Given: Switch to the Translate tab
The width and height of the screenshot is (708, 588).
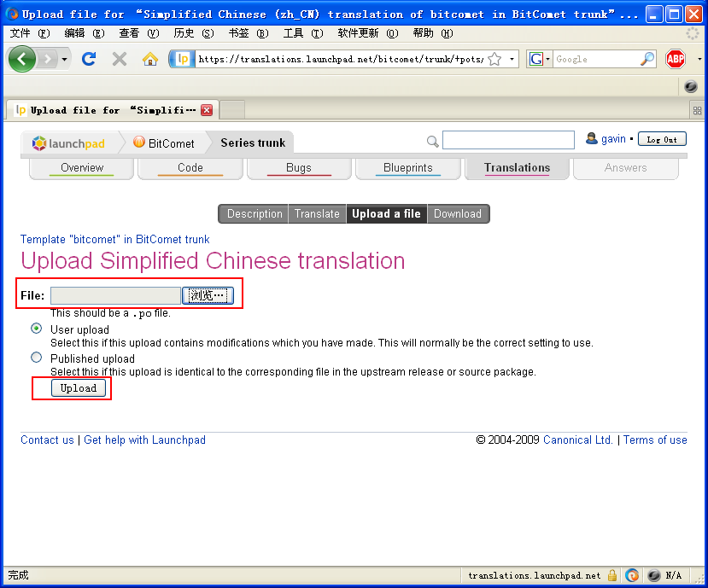Looking at the screenshot, I should [317, 213].
